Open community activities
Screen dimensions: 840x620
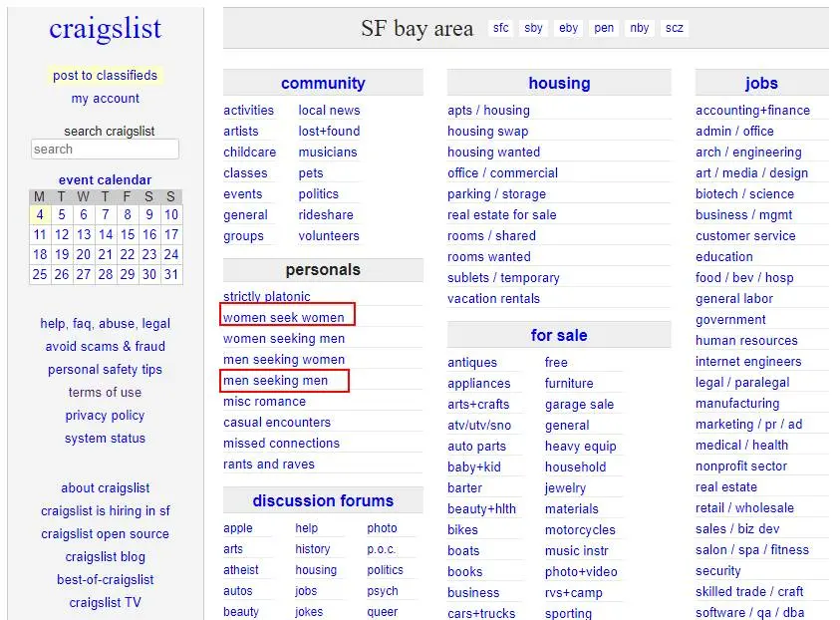pos(248,111)
